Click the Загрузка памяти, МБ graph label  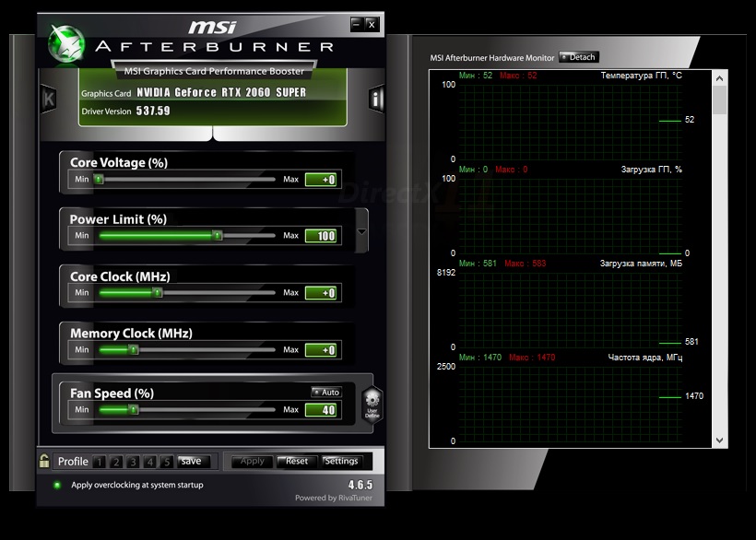[641, 263]
